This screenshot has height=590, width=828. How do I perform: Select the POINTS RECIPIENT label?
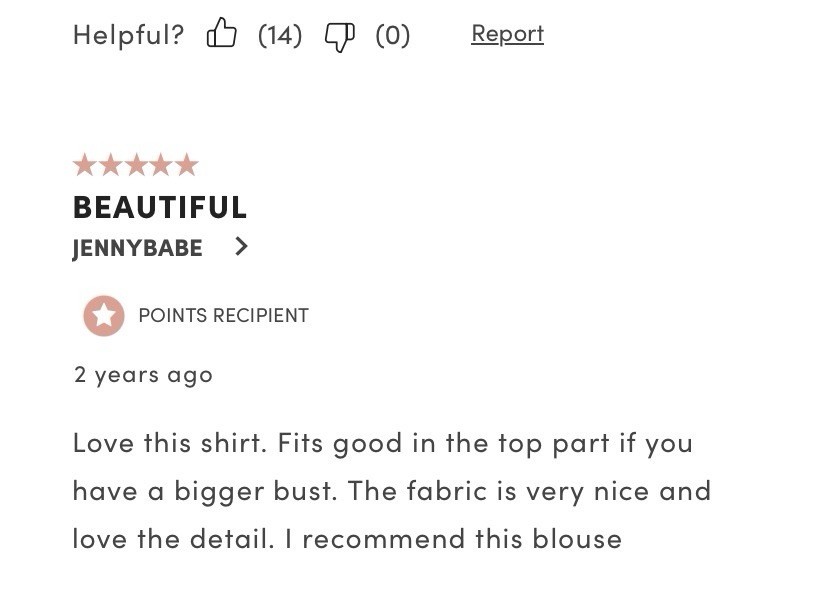pos(223,315)
